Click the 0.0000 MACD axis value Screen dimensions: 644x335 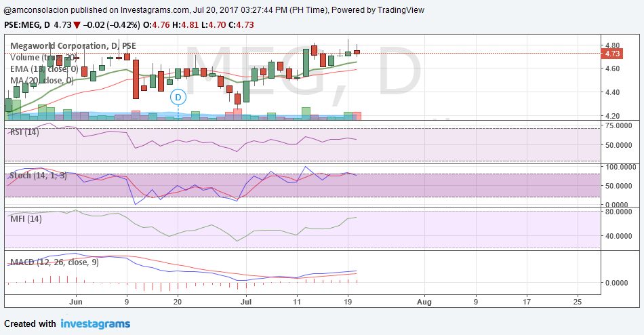[616, 283]
